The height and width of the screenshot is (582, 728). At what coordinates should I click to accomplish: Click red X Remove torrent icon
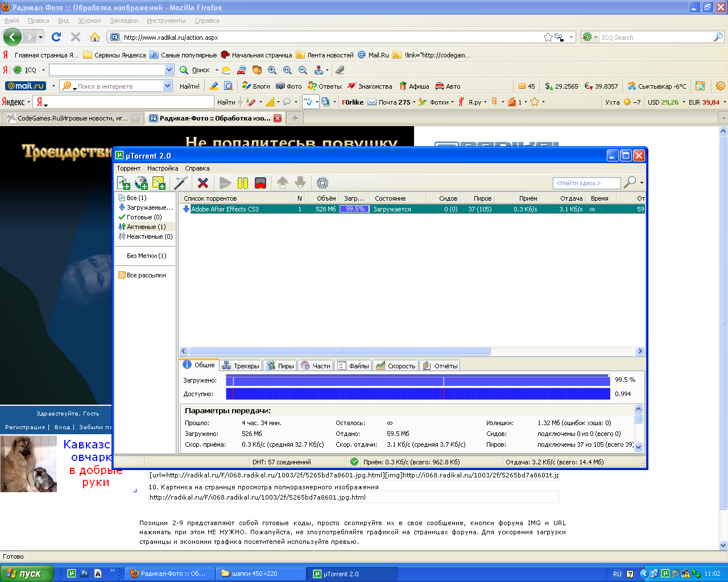pyautogui.click(x=203, y=183)
